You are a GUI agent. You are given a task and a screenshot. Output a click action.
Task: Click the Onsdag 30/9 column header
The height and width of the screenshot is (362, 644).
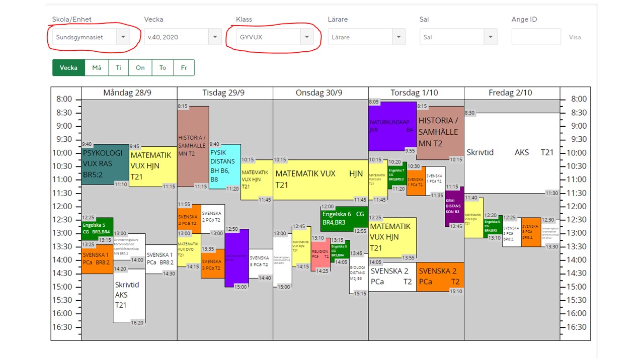[320, 93]
